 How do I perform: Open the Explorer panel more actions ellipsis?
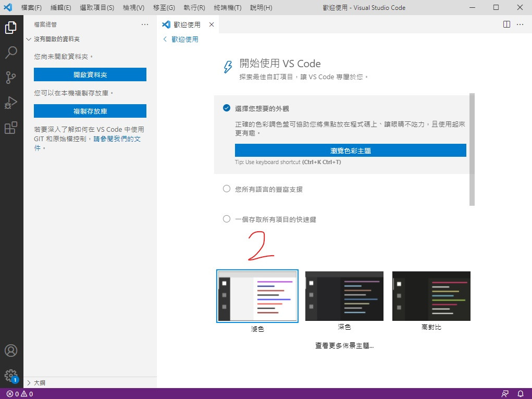(145, 24)
